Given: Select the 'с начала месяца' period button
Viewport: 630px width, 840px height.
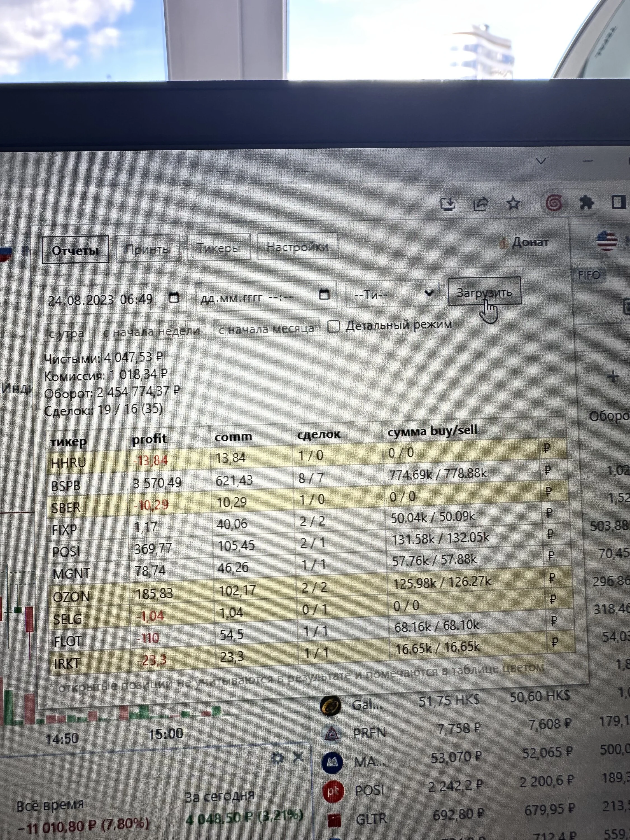Looking at the screenshot, I should pos(266,328).
